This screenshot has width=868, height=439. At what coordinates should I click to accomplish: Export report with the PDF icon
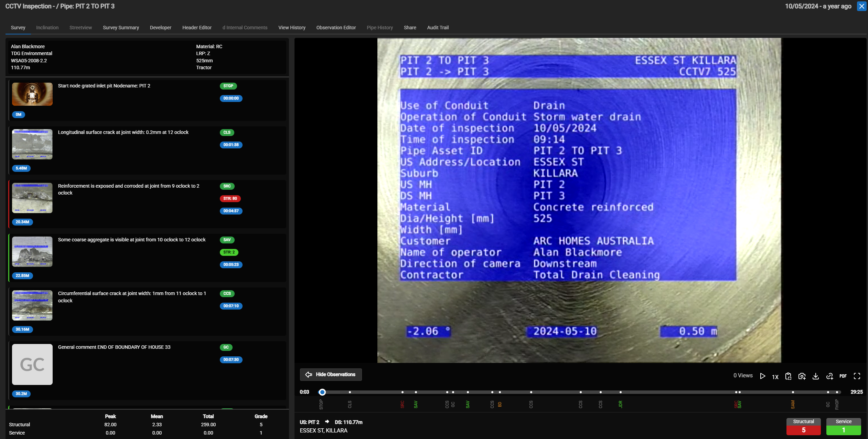[843, 376]
